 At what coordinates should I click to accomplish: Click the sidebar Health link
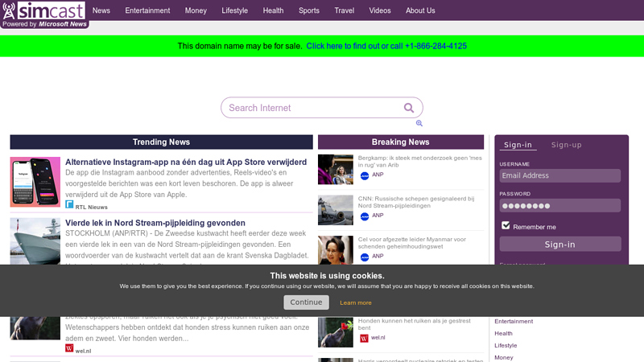(504, 333)
